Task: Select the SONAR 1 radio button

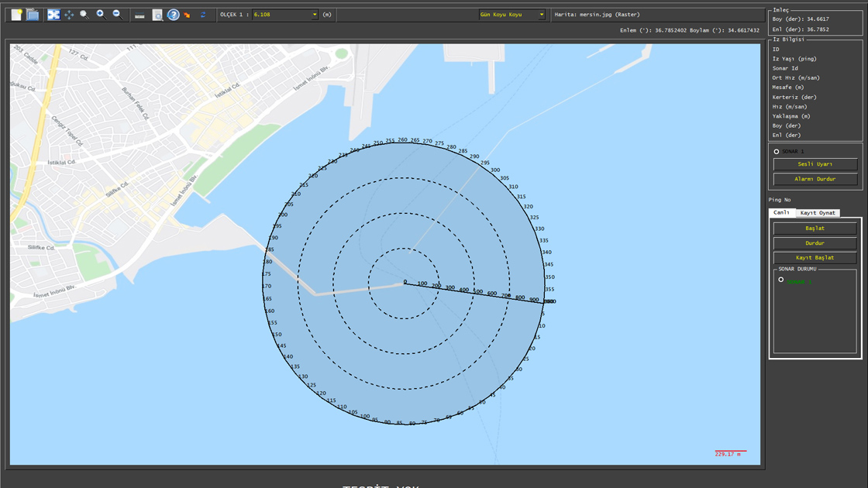Action: click(x=777, y=152)
